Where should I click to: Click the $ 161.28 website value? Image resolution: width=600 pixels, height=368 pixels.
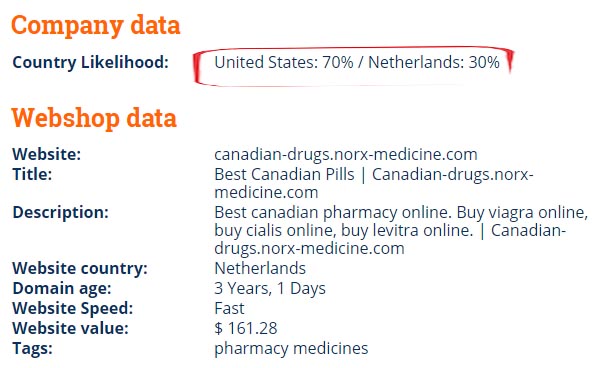(x=246, y=328)
